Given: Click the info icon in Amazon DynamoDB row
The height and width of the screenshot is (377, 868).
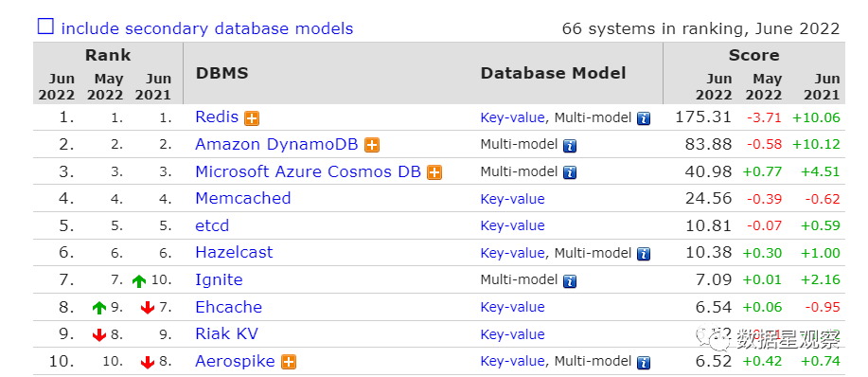Looking at the screenshot, I should pos(570,146).
